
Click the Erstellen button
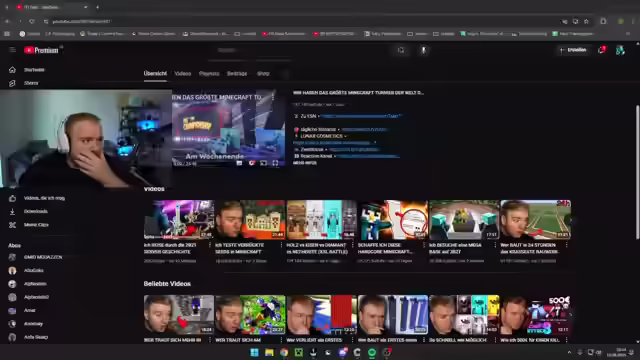pos(573,50)
